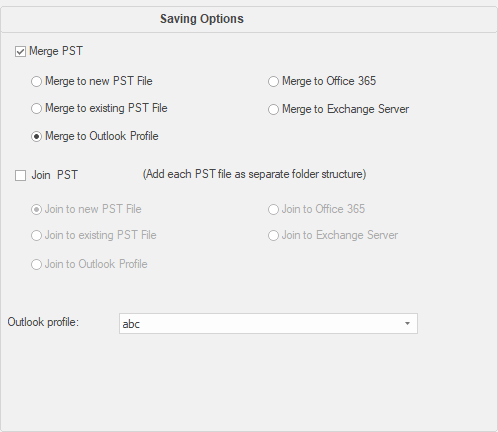
Task: Uncheck the Merge PST checkbox
Action: click(20, 52)
